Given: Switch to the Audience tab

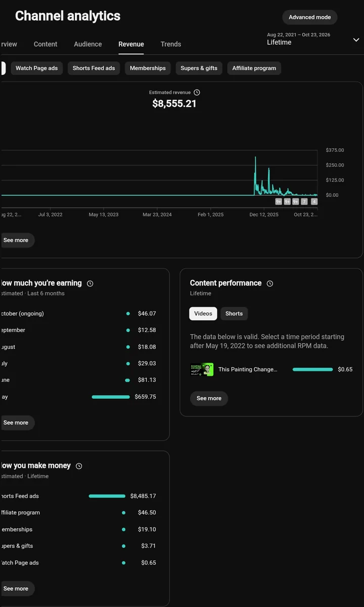Looking at the screenshot, I should click(x=88, y=44).
